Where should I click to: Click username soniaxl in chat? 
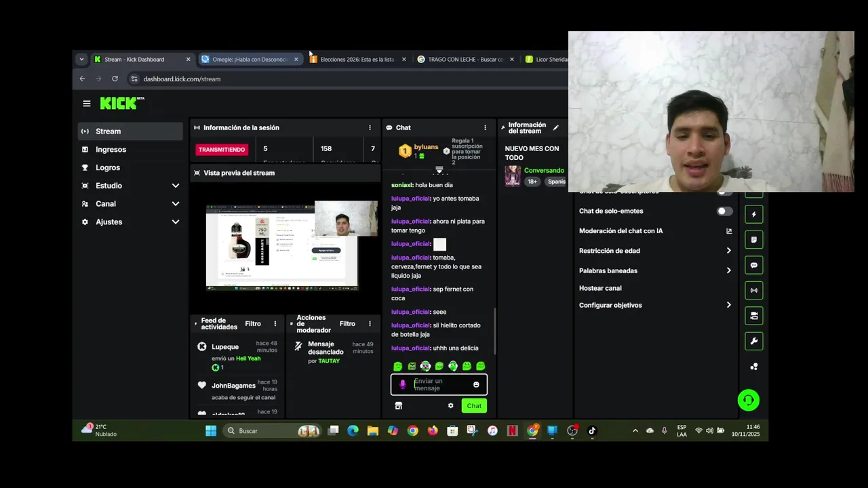[401, 185]
